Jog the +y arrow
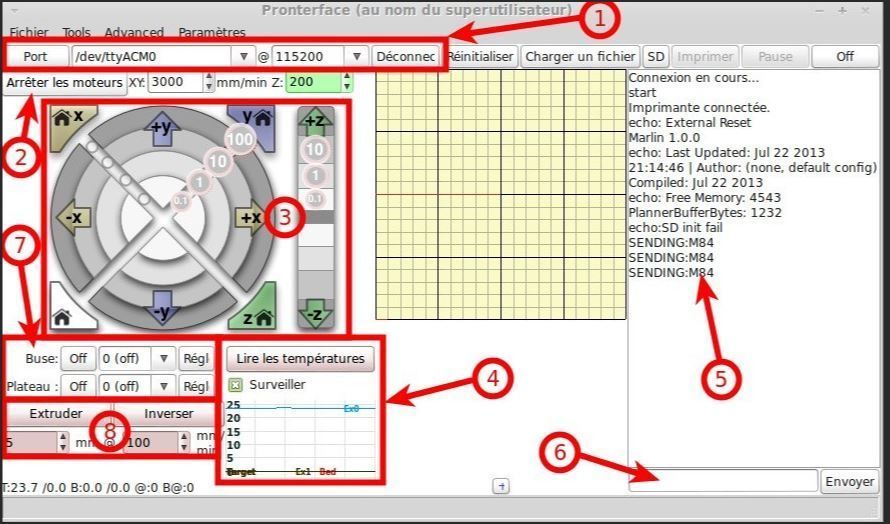 point(162,128)
